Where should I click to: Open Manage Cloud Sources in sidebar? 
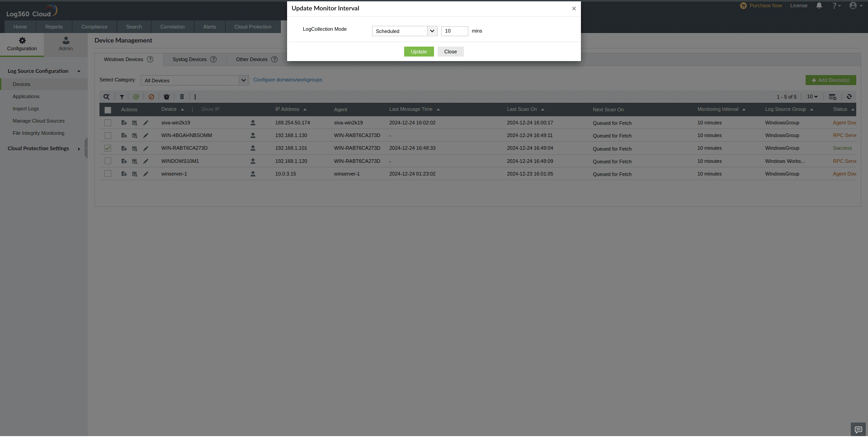pos(38,121)
